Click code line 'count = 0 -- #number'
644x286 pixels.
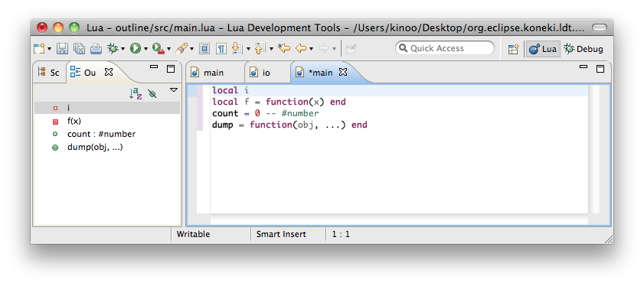click(265, 113)
